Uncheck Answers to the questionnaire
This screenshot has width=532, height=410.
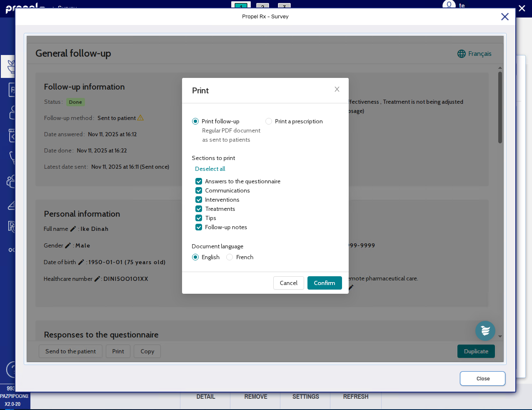(199, 181)
